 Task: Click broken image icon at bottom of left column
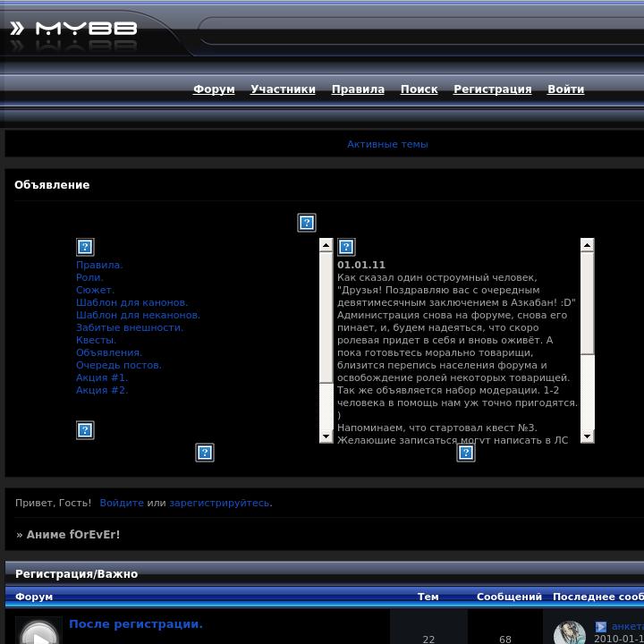[205, 453]
